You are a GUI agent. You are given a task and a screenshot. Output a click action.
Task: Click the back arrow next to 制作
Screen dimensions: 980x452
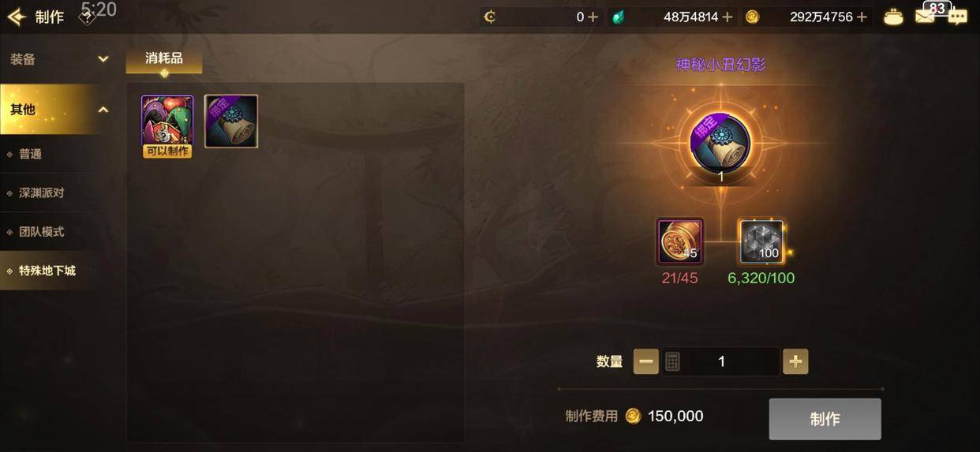(16, 17)
